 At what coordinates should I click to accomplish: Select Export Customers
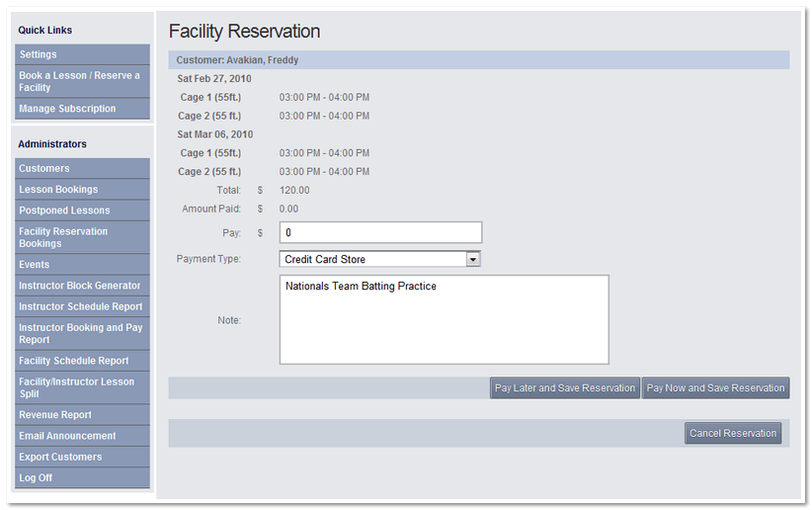click(x=82, y=457)
